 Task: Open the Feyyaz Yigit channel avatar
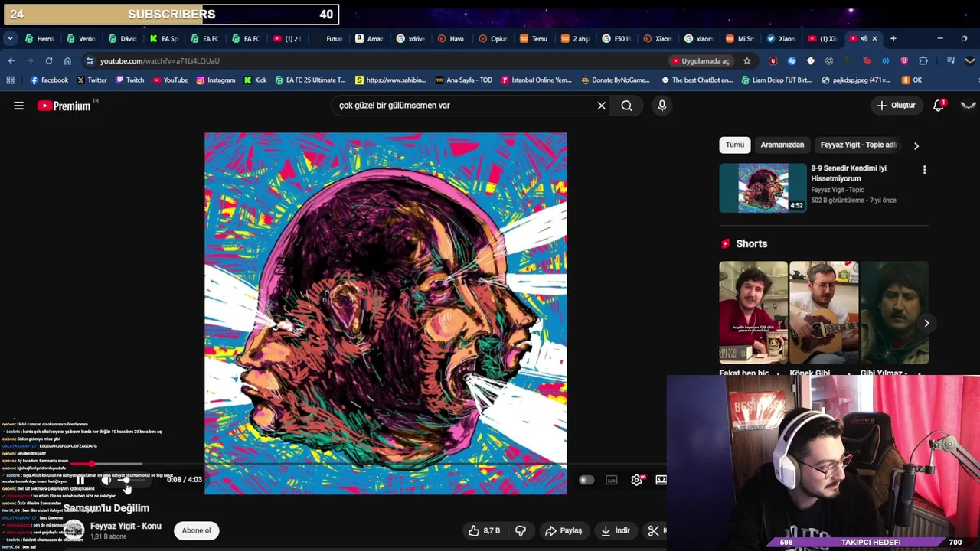pos(73,530)
